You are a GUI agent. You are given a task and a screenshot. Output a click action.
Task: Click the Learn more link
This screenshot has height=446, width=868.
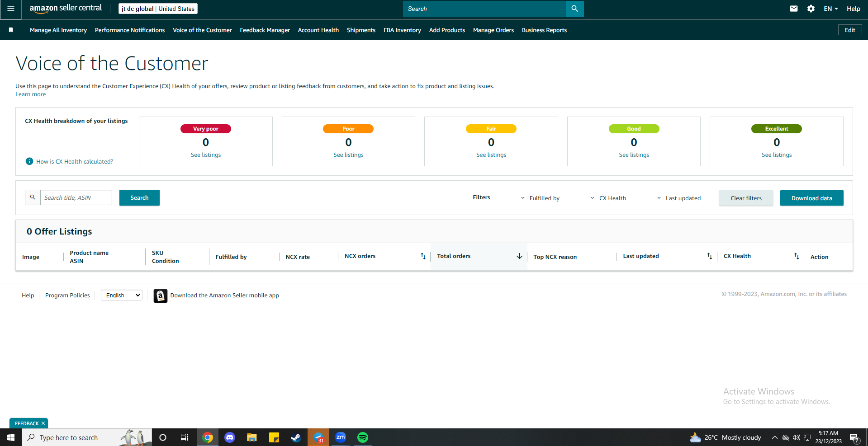(x=30, y=94)
